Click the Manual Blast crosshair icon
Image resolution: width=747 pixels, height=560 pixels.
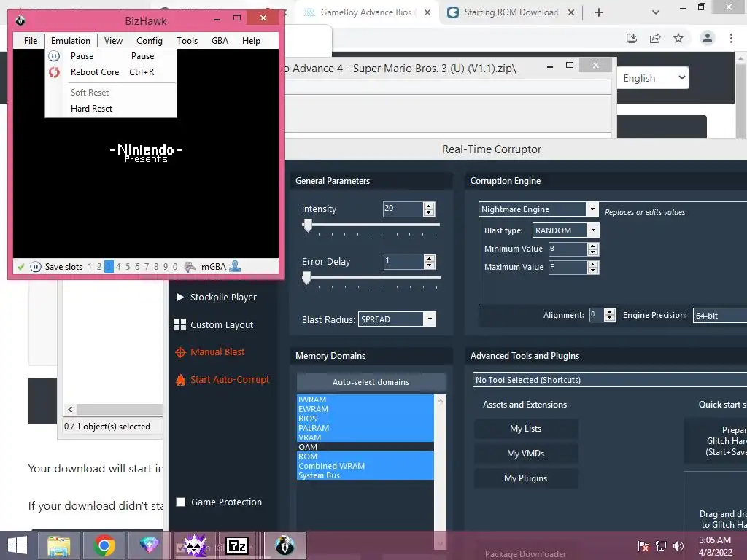pyautogui.click(x=181, y=352)
